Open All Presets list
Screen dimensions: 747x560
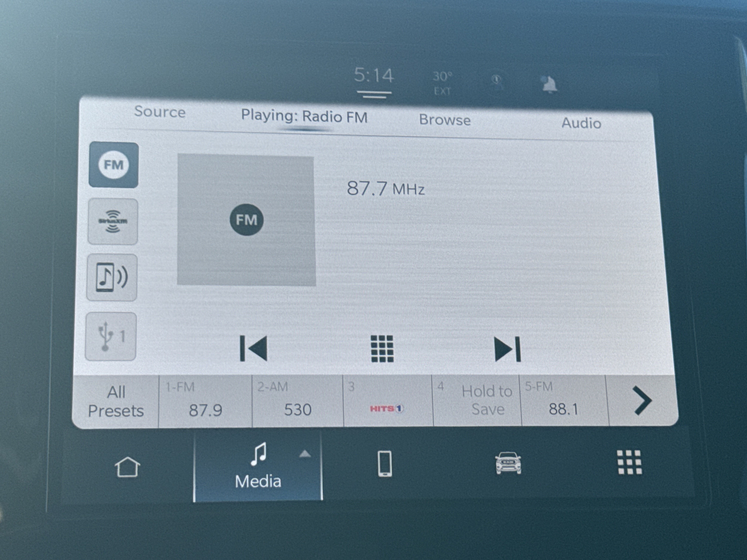coord(116,401)
